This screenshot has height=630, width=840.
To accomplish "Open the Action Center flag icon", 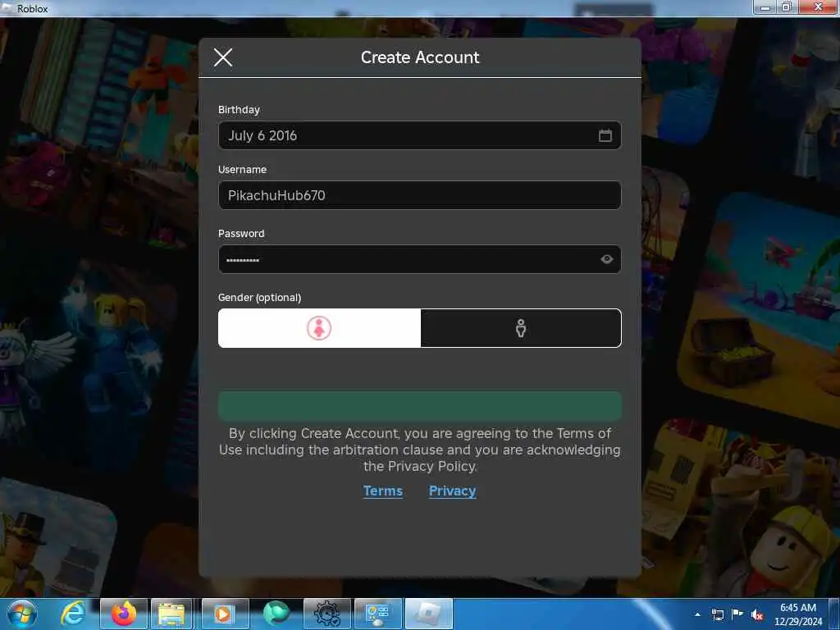I will pos(737,614).
